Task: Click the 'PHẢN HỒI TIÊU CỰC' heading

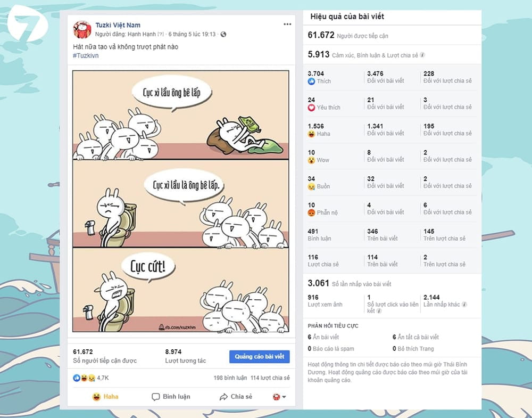Action: (x=333, y=326)
